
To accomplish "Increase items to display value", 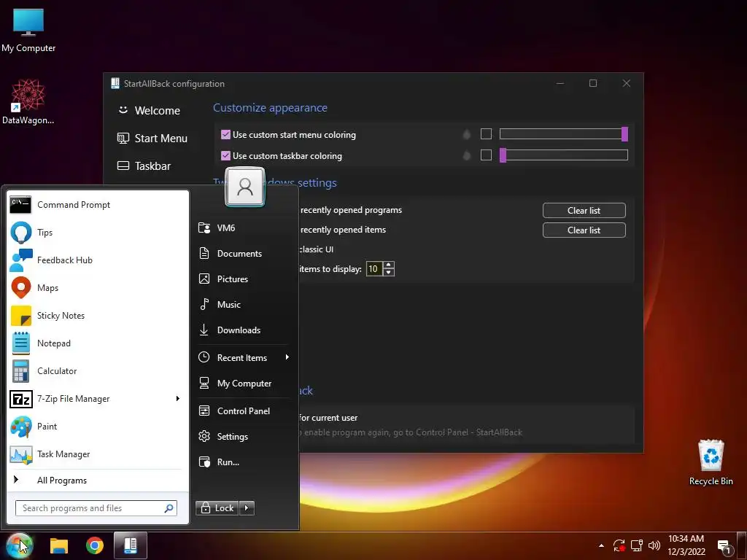I will (389, 265).
